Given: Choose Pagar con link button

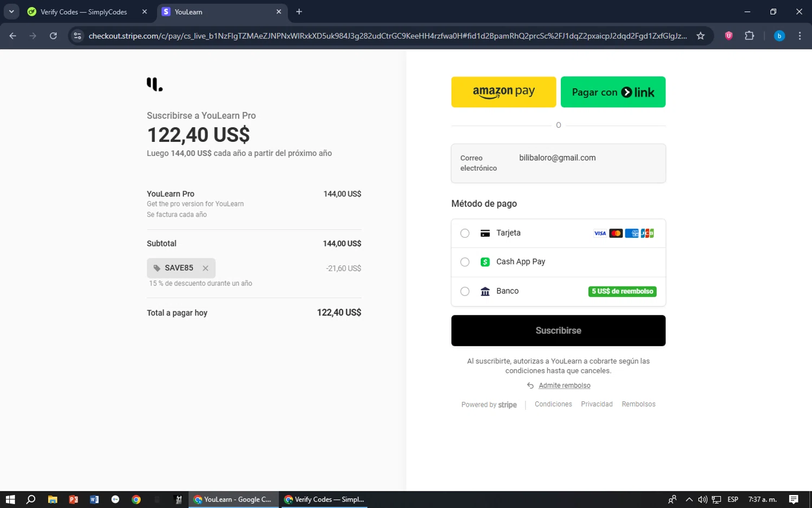Looking at the screenshot, I should [613, 92].
